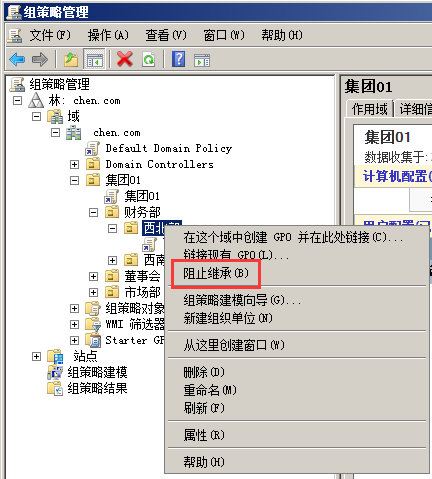The image size is (432, 479).
Task: Click the forest icon beside 林: chen.com
Action: click(36, 100)
